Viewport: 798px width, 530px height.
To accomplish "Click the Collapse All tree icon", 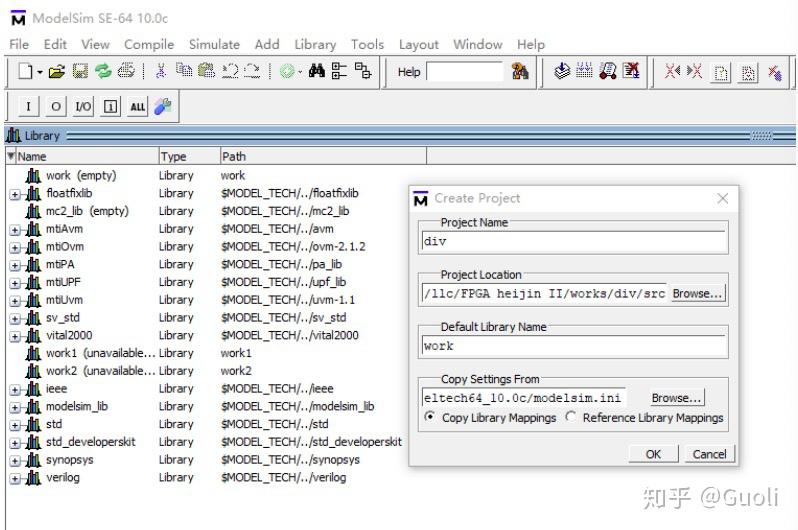I will tap(339, 71).
